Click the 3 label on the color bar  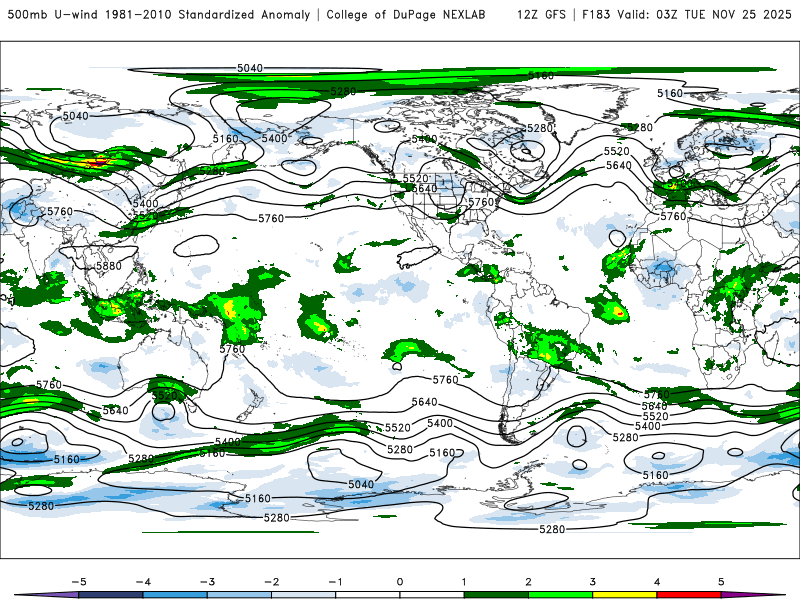coord(592,582)
